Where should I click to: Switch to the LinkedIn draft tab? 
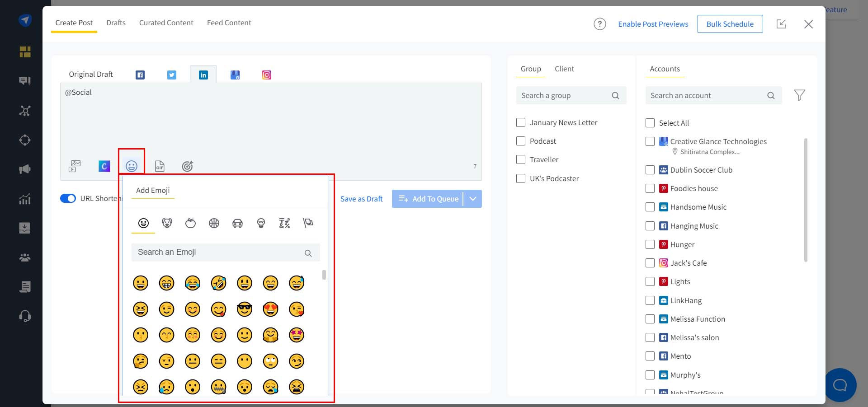pos(203,75)
